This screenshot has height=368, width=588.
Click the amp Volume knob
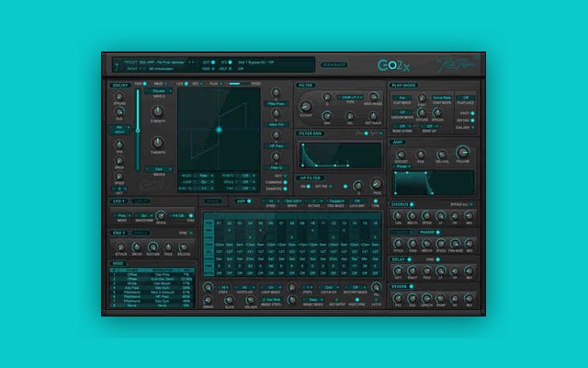click(x=462, y=153)
